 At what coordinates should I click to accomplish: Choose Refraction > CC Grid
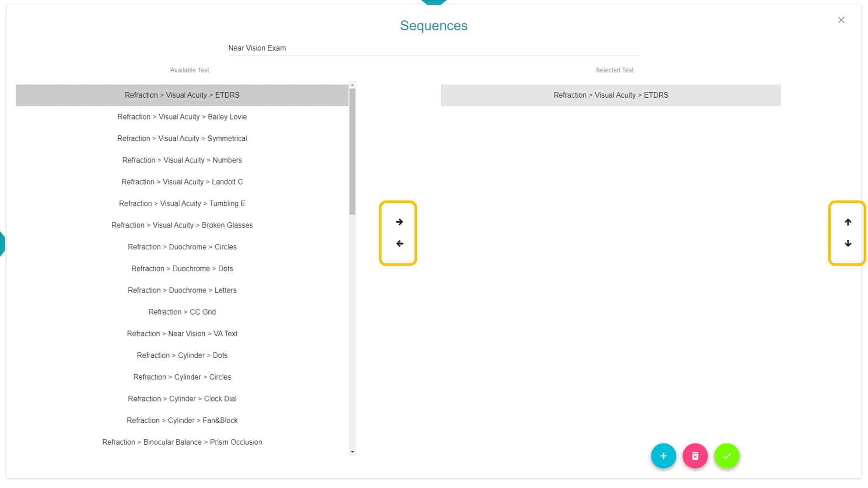pyautogui.click(x=182, y=312)
